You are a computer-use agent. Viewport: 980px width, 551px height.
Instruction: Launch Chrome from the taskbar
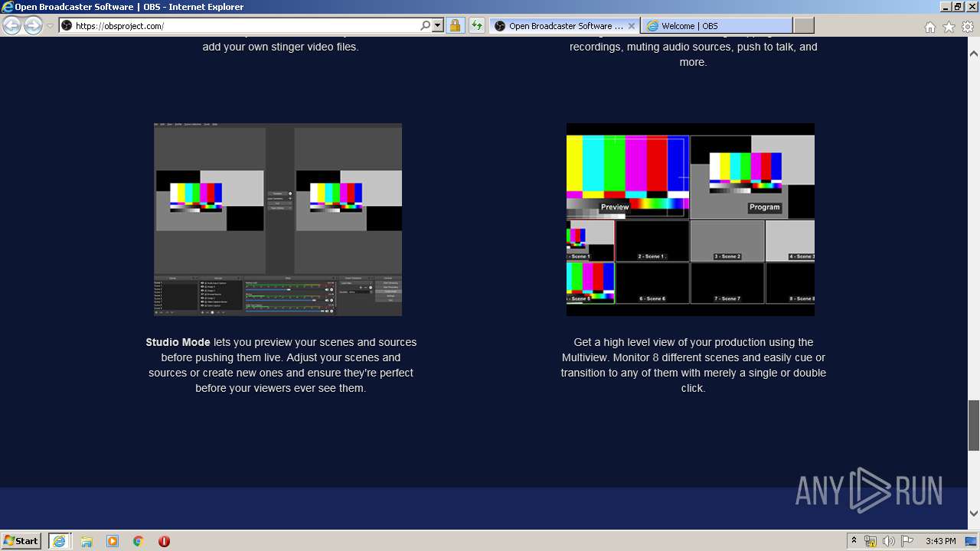tap(139, 541)
